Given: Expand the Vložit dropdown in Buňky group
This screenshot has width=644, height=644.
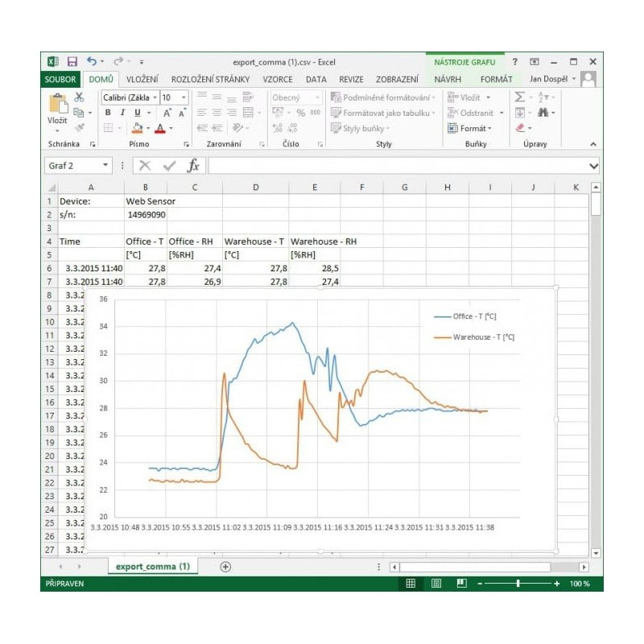Looking at the screenshot, I should pyautogui.click(x=488, y=97).
